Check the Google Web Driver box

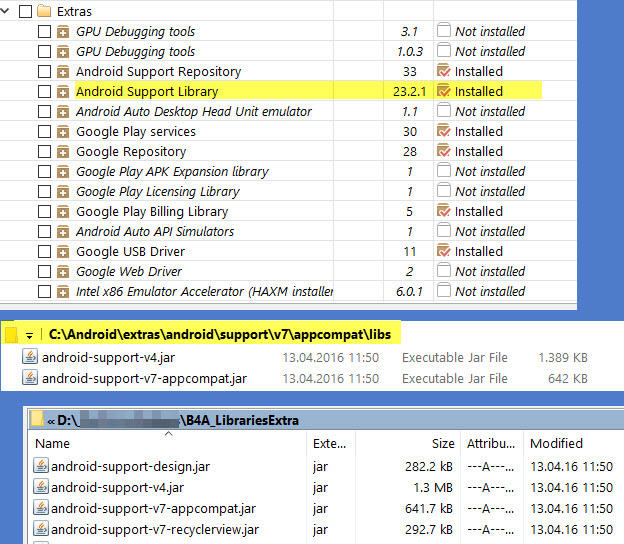[44, 271]
